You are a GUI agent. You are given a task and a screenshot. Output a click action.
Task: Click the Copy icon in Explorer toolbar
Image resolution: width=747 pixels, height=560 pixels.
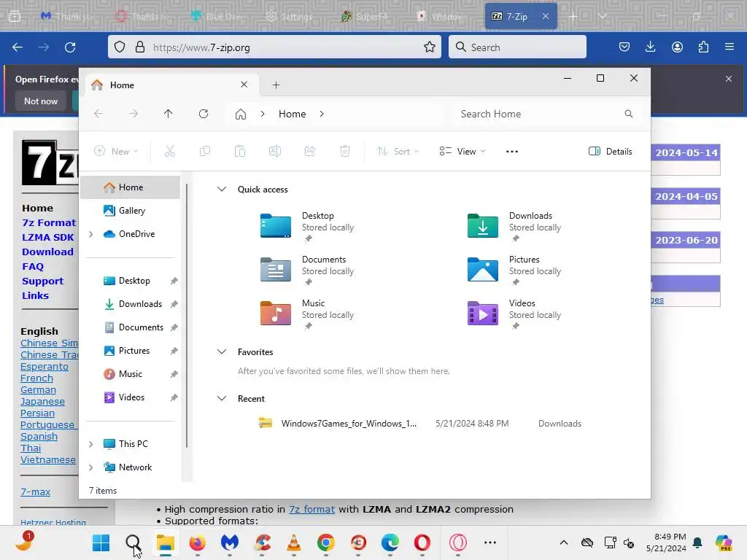point(205,152)
